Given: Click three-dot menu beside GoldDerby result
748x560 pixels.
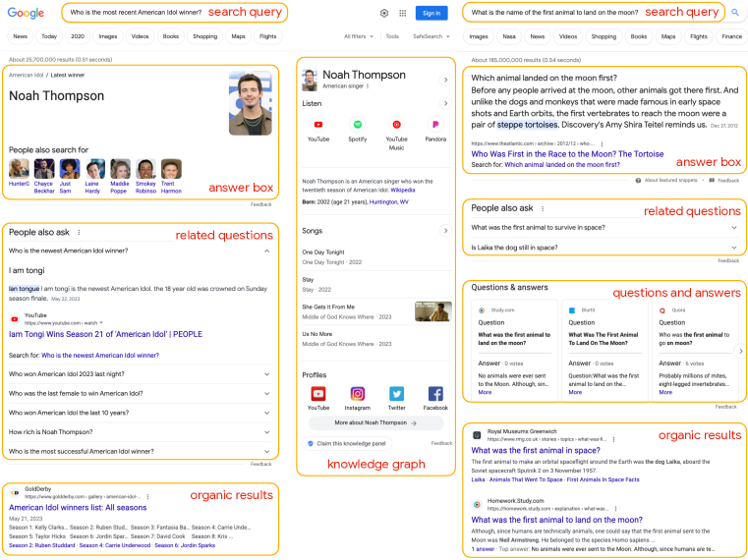Looking at the screenshot, I should coord(147,496).
